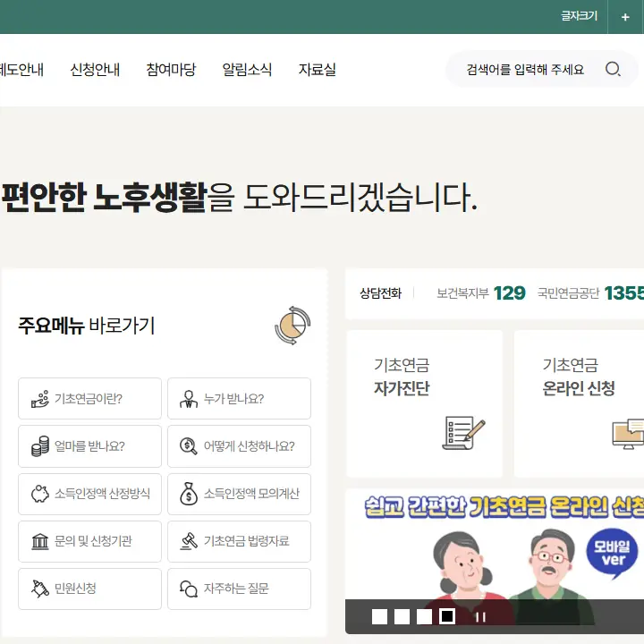This screenshot has height=644, width=644.
Task: Click the monitor icon on 온라인 신청 card
Action: tap(628, 434)
